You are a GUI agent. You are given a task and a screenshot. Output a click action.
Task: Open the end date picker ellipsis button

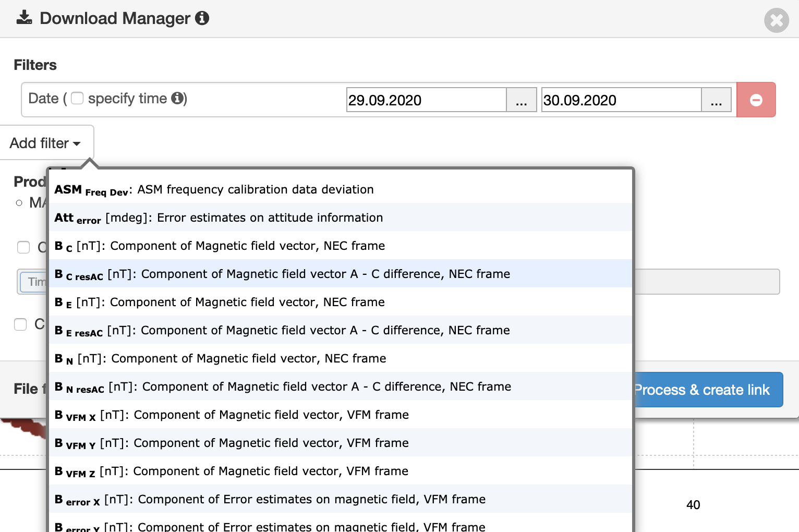716,100
